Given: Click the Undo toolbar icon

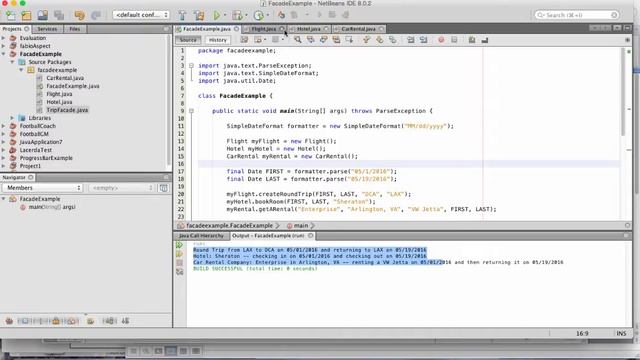Looking at the screenshot, I should (x=80, y=16).
